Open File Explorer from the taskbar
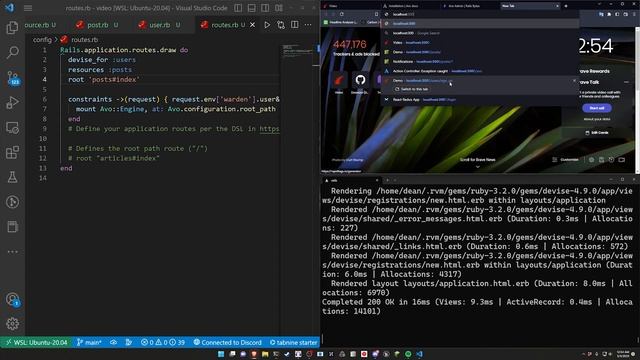 [265, 354]
